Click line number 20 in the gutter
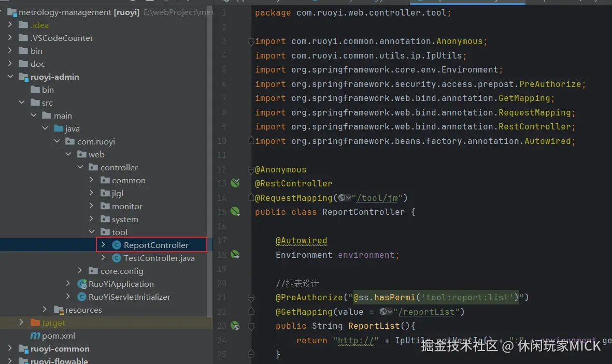The height and width of the screenshot is (364, 612). (222, 283)
